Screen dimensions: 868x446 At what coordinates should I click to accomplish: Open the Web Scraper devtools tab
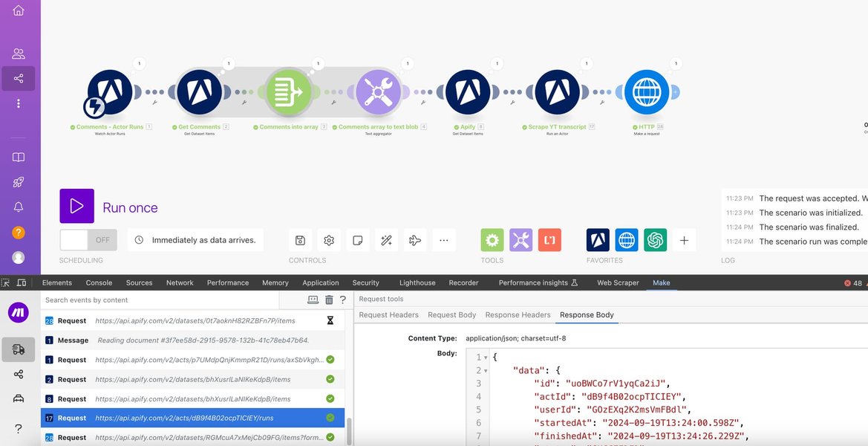[618, 282]
